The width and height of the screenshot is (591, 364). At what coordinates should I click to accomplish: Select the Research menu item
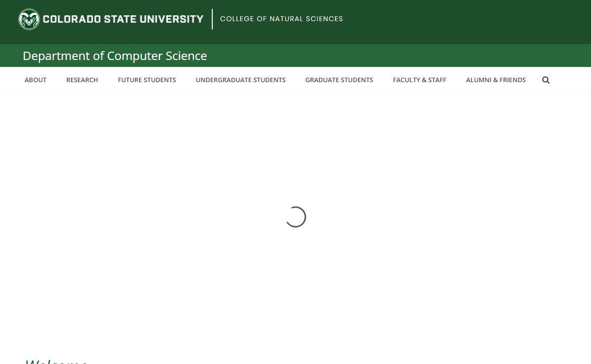[82, 80]
